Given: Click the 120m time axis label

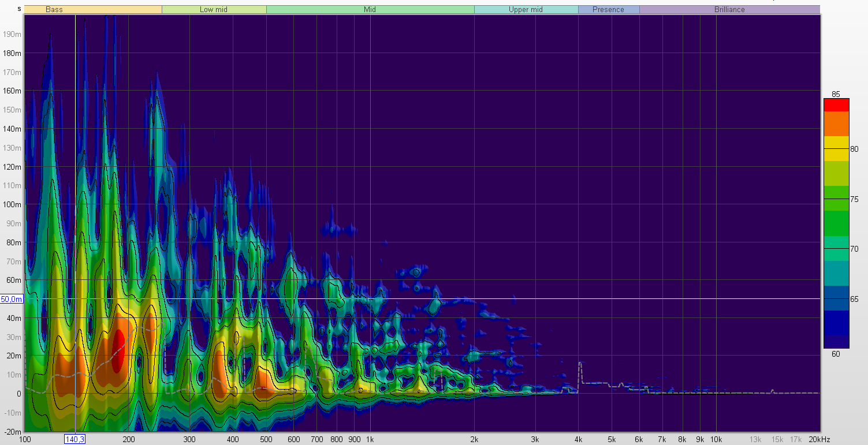Looking at the screenshot, I should click(13, 167).
